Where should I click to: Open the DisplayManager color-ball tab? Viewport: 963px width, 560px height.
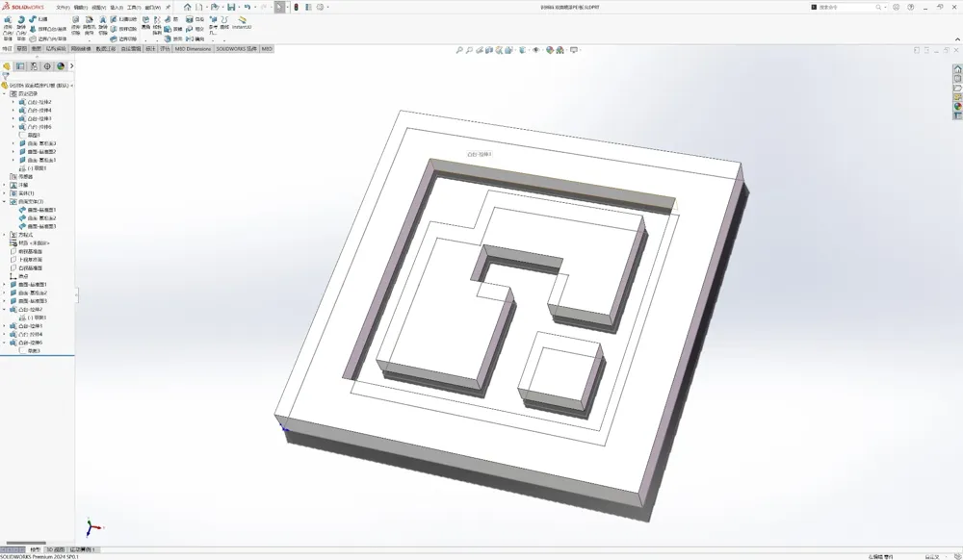coord(61,65)
